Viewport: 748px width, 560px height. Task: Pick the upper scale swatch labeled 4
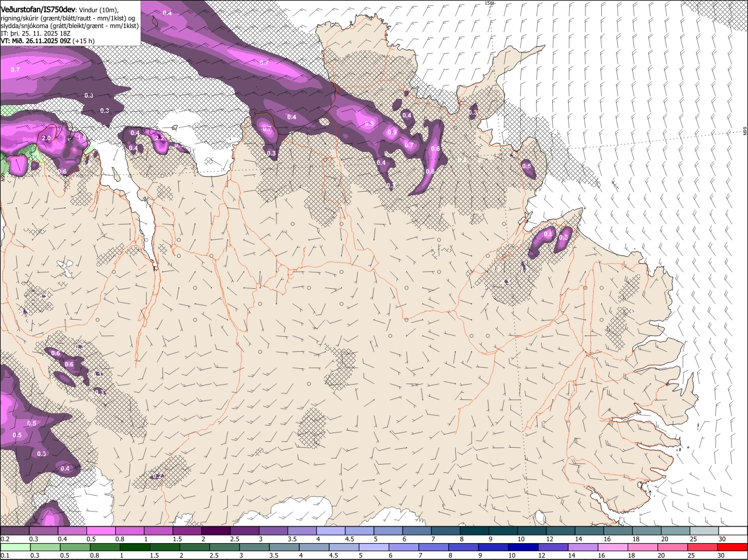pos(331,531)
